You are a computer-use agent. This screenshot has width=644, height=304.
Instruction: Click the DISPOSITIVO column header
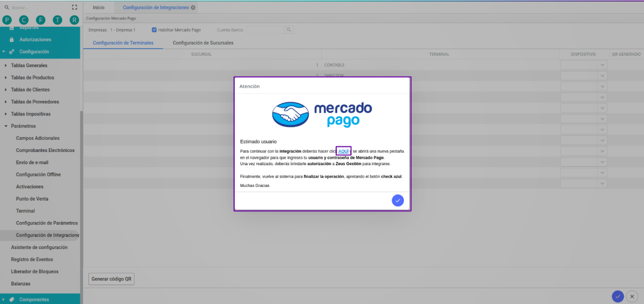(583, 54)
